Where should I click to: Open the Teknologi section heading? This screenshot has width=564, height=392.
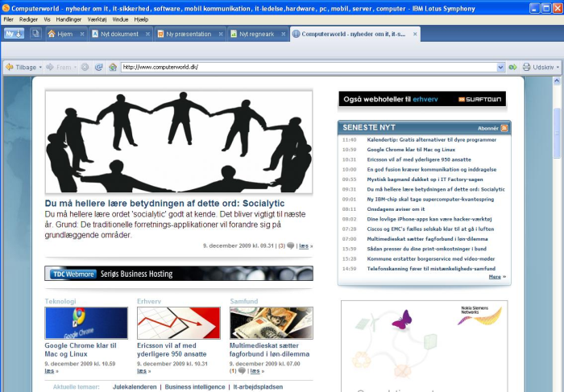tap(60, 301)
